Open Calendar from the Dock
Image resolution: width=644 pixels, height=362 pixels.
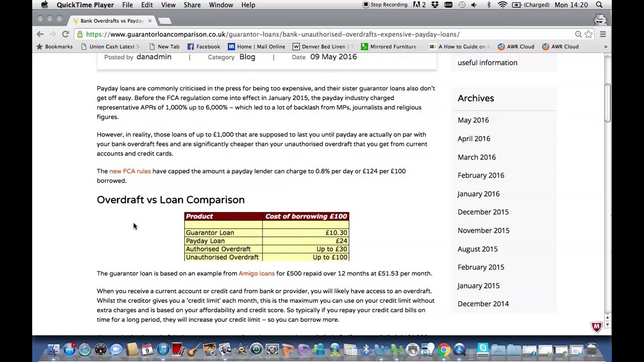[x=147, y=349]
